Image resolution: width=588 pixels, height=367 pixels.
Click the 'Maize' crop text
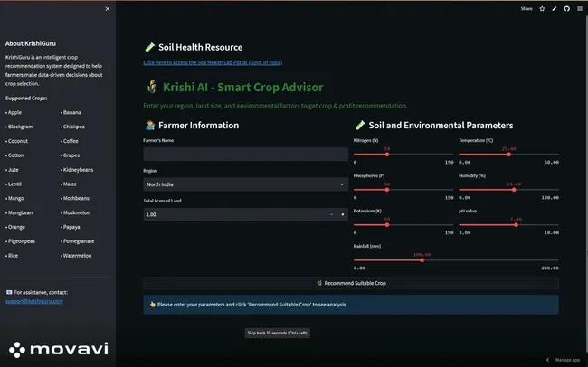[70, 184]
